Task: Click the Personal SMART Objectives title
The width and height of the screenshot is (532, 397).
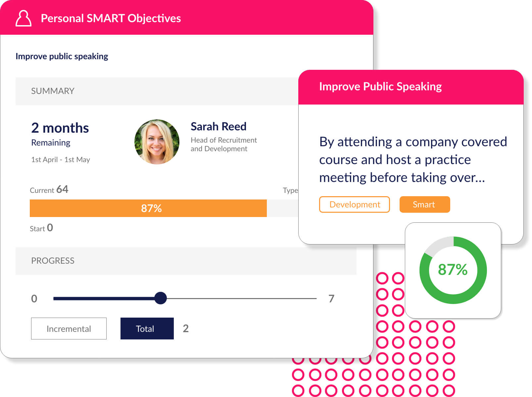Action: [x=111, y=18]
